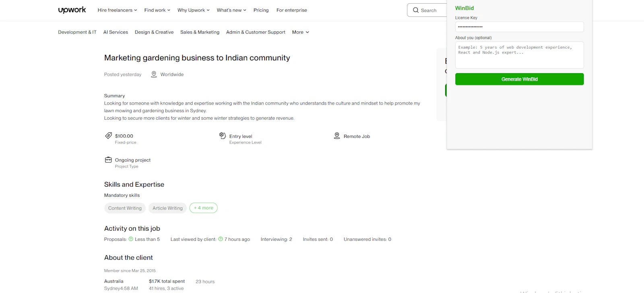Select the Design & Creative category
The image size is (644, 293).
[x=154, y=32]
